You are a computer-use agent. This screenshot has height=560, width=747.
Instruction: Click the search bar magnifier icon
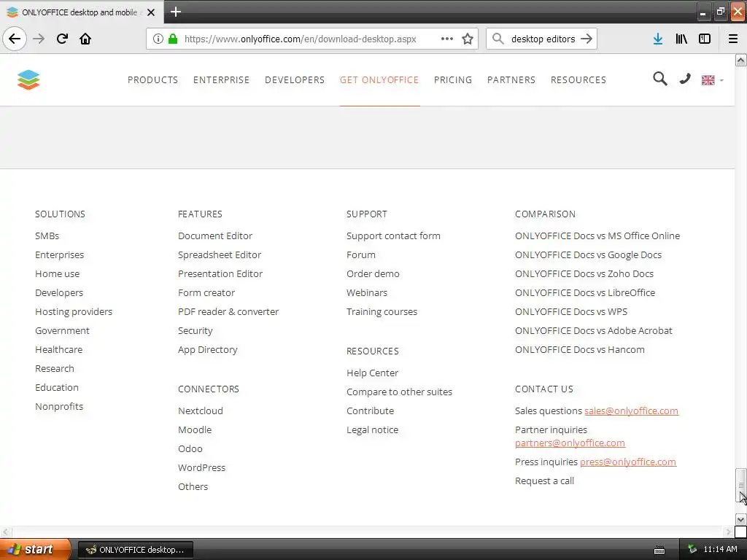click(x=498, y=39)
